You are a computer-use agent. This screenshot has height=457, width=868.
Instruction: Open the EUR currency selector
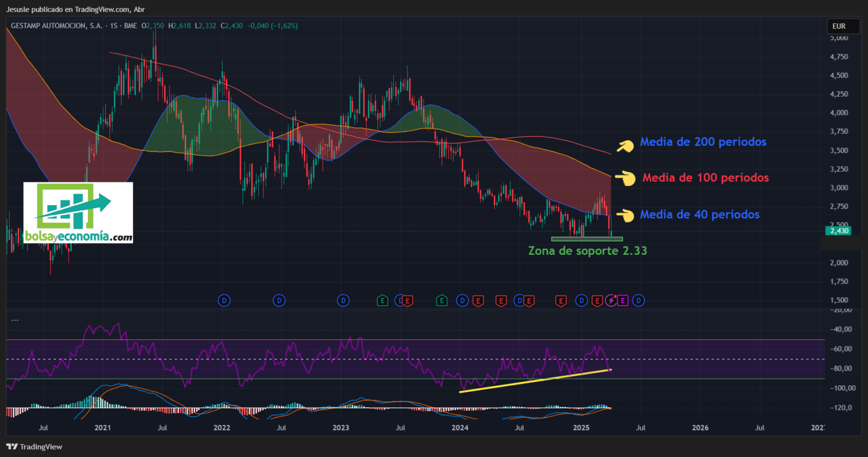[x=839, y=26]
